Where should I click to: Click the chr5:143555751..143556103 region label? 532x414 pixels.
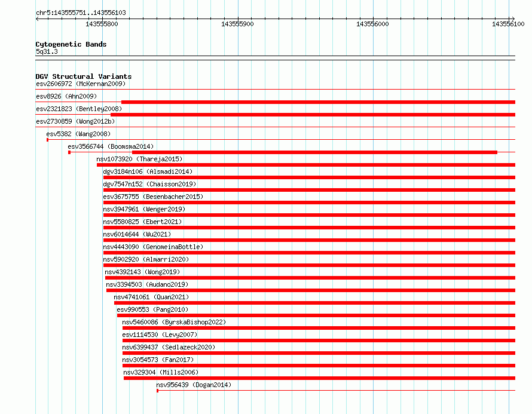81,13
